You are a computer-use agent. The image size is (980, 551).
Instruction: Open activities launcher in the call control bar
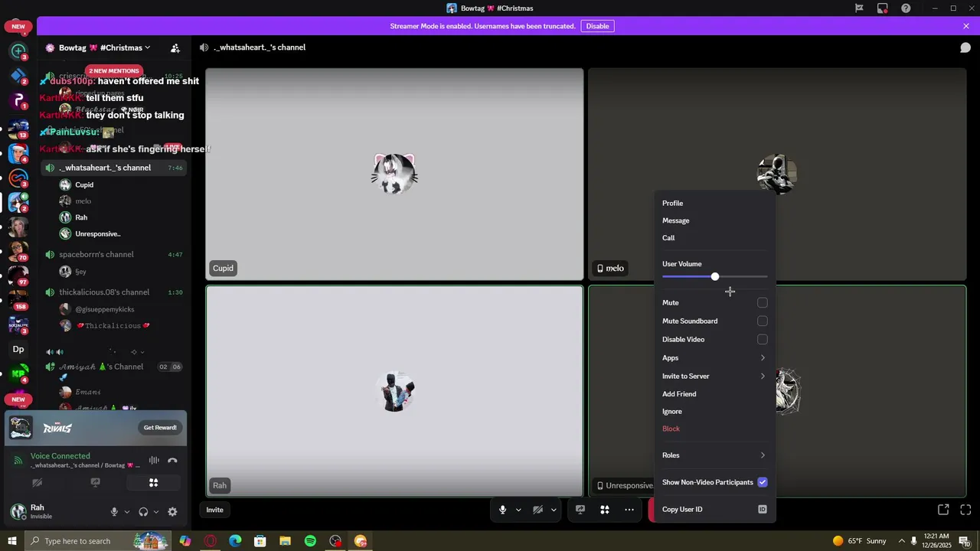tap(604, 510)
